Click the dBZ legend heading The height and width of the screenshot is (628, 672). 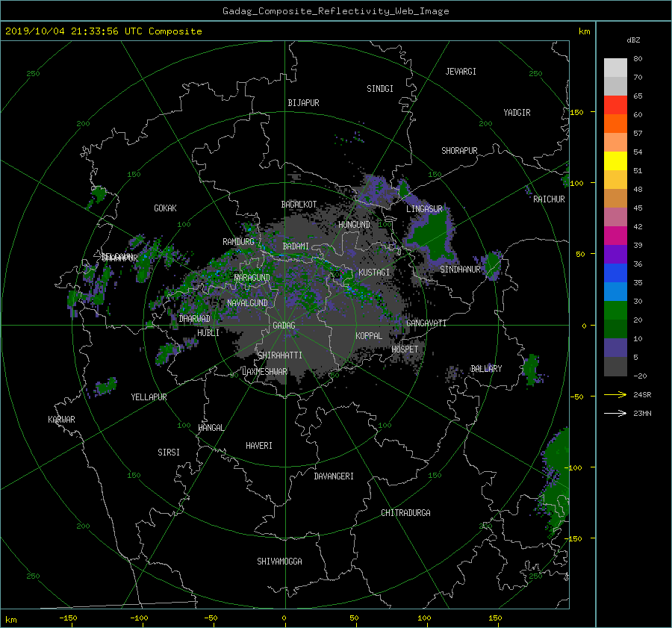pyautogui.click(x=633, y=40)
